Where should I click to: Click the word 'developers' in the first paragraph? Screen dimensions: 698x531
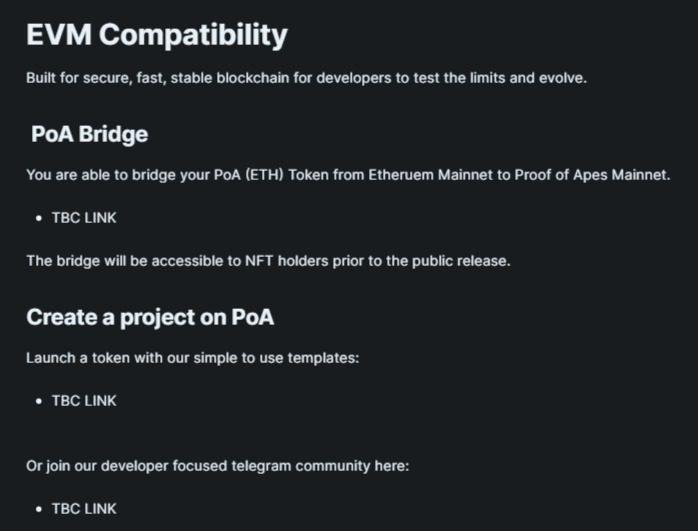point(354,78)
